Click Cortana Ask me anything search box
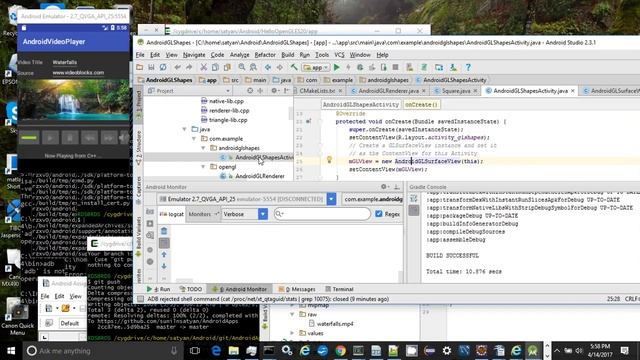Image resolution: width=640 pixels, height=360 pixels. 103,351
